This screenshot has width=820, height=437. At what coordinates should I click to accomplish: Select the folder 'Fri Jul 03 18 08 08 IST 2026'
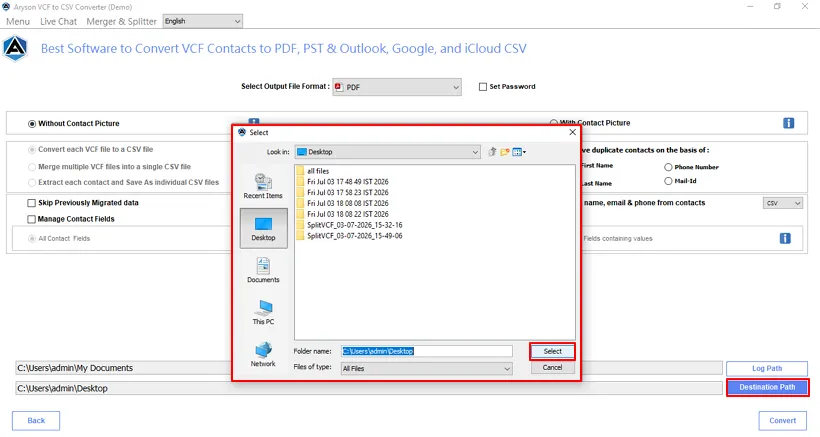click(342, 203)
